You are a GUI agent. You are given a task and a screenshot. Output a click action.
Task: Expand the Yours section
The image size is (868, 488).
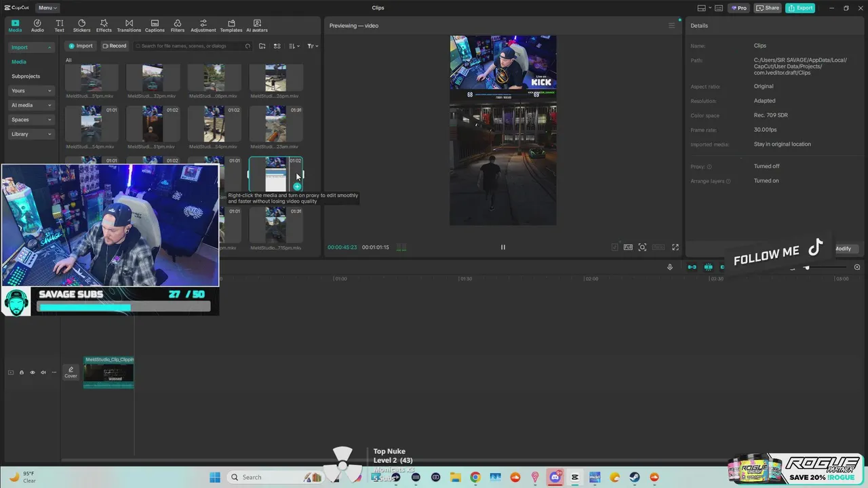tap(31, 91)
